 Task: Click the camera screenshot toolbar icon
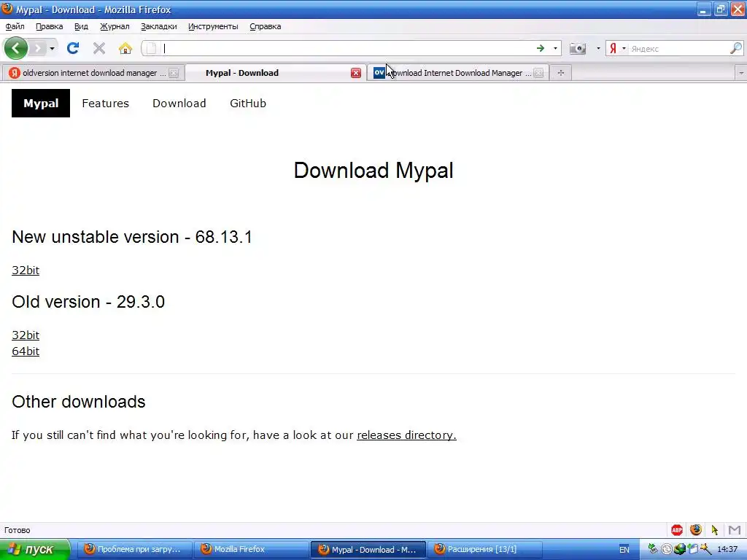click(578, 49)
